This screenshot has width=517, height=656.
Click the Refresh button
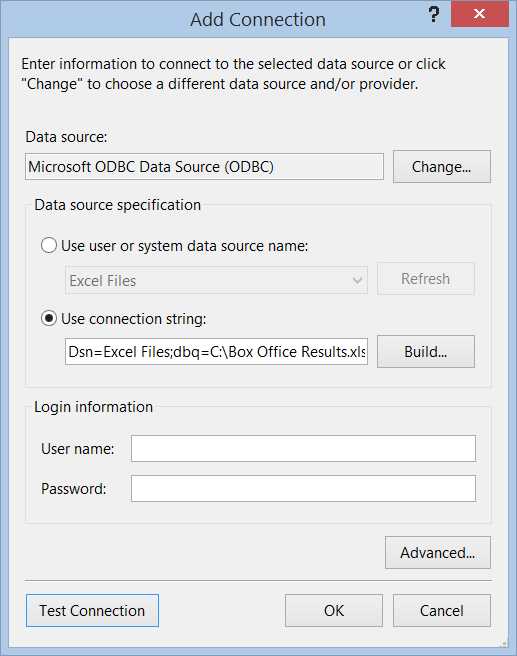(x=426, y=279)
